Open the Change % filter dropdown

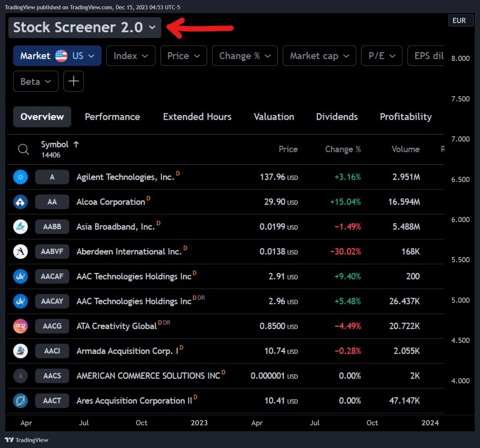coord(245,56)
